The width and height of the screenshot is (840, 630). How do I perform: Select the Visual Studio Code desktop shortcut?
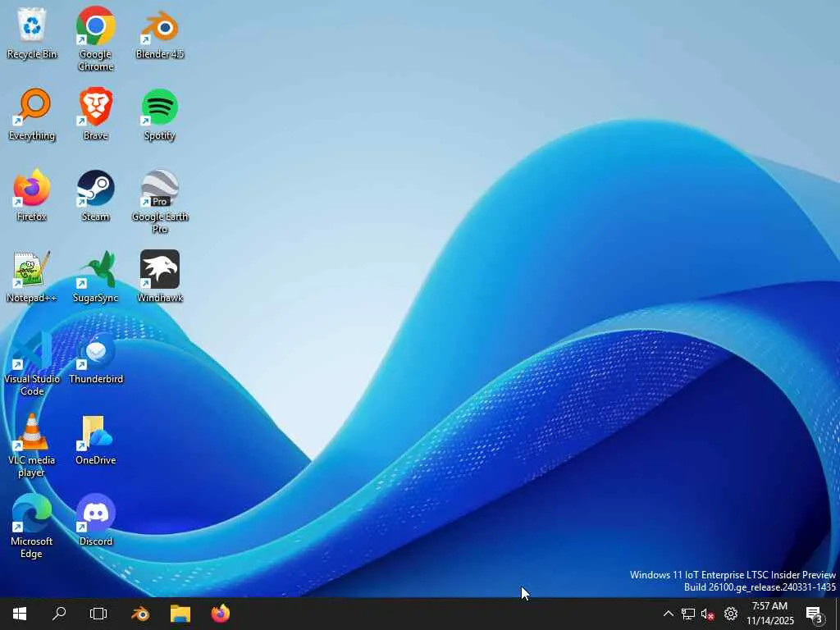(32, 363)
